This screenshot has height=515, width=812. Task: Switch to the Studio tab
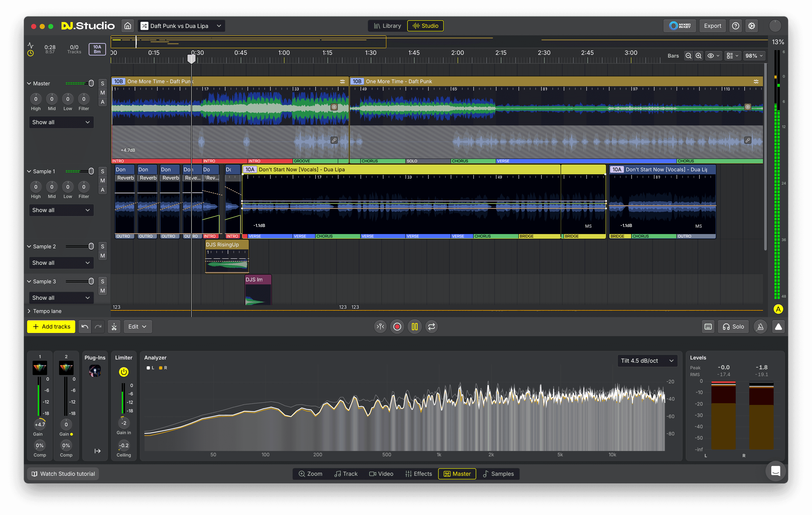(426, 26)
